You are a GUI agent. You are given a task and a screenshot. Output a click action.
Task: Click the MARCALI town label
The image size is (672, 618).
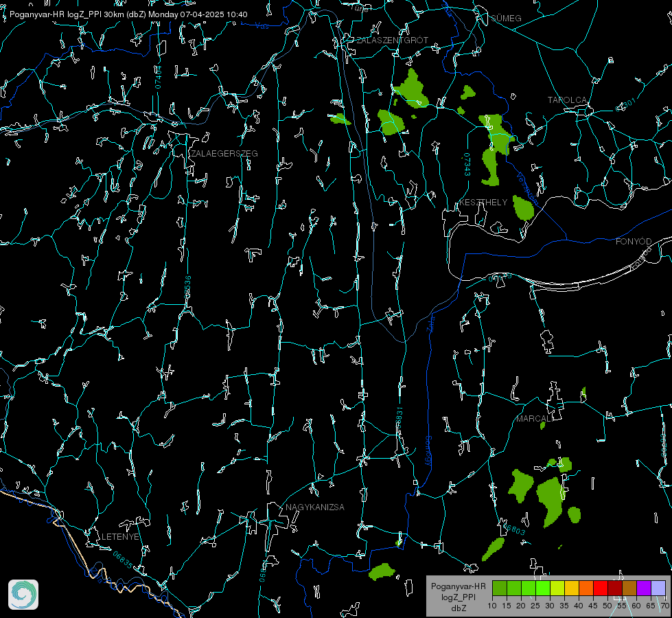point(534,419)
